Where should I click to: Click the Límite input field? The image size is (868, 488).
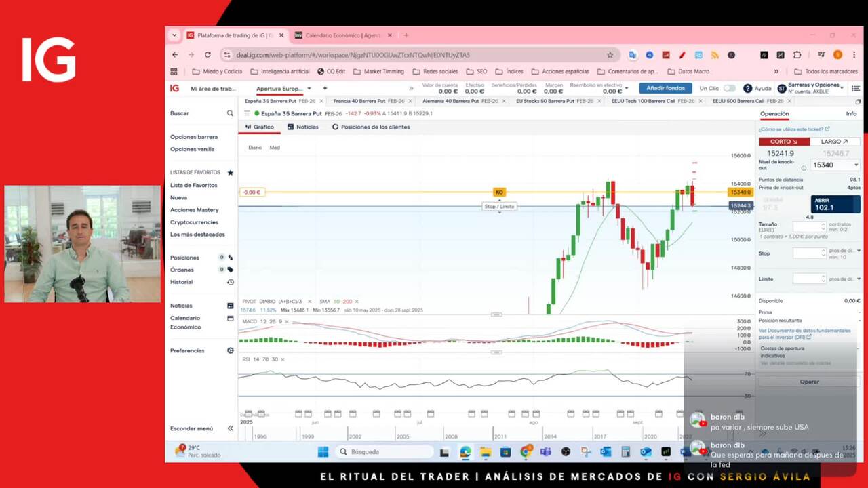coord(809,279)
